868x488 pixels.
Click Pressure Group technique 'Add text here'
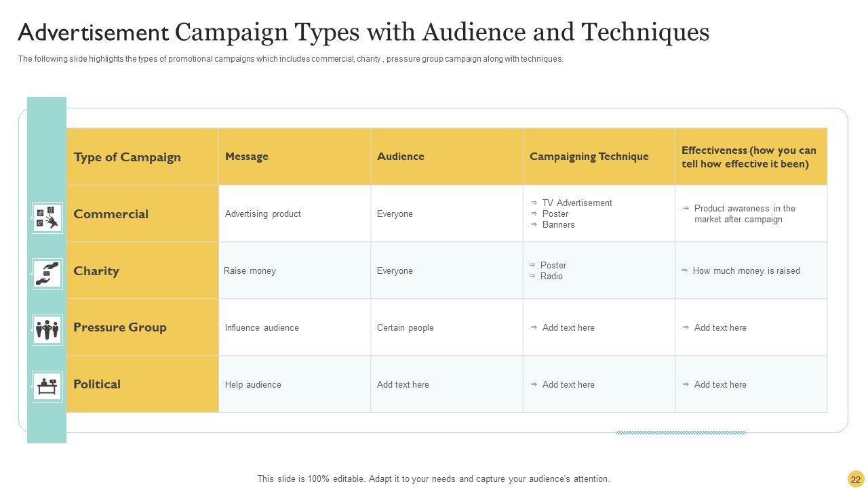(568, 328)
